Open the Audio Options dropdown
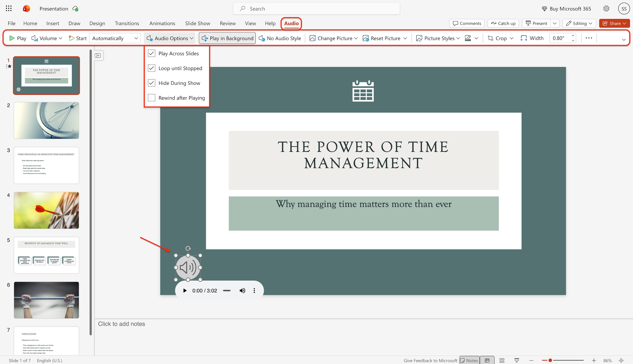Image resolution: width=633 pixels, height=364 pixels. coord(169,38)
